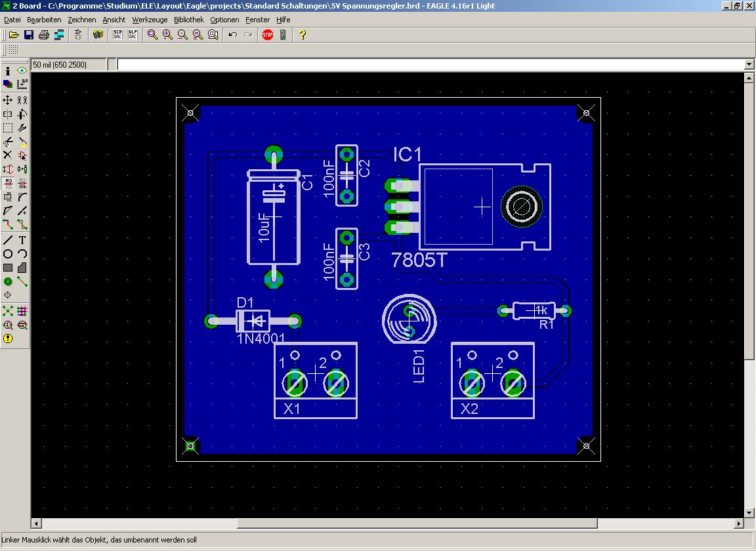Open the Datei menu
Viewport: 756px width, 551px height.
click(x=12, y=20)
